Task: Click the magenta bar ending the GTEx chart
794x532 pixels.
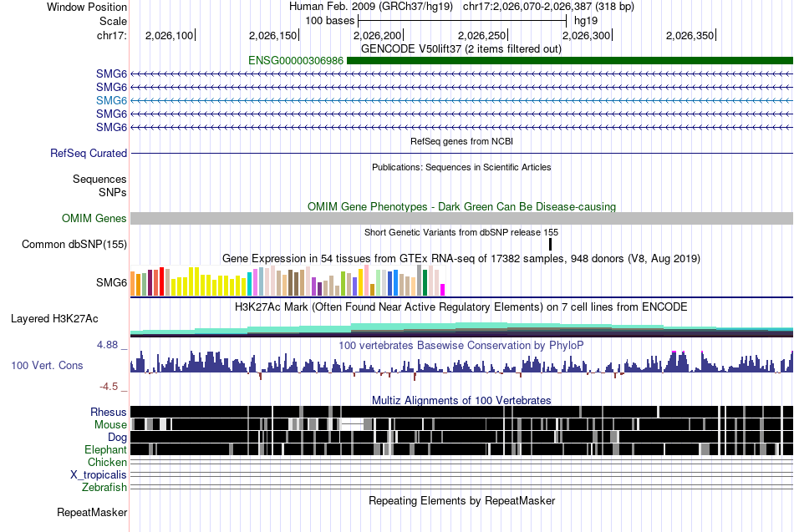Action: point(443,290)
